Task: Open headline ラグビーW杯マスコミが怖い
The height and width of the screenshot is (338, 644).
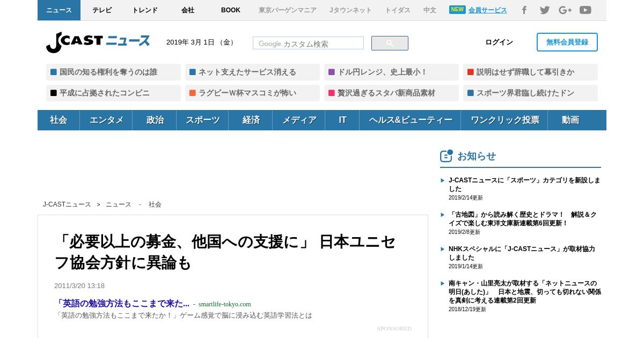Action: coord(252,93)
